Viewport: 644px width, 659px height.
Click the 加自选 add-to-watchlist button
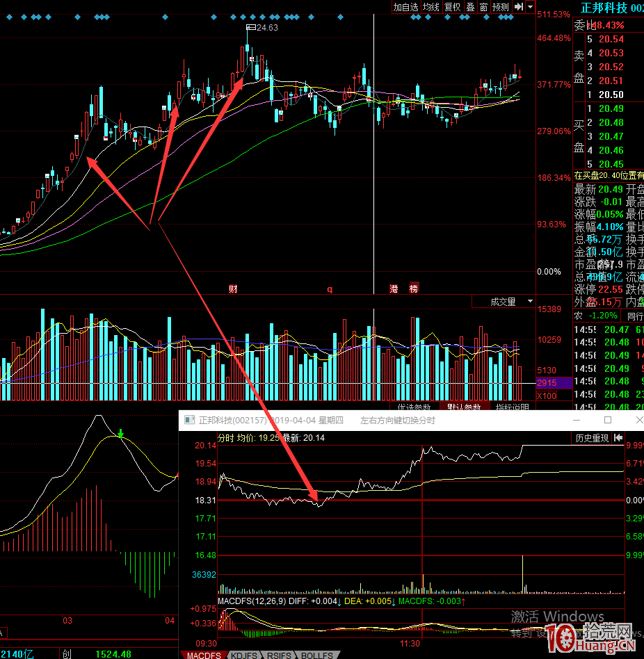405,7
